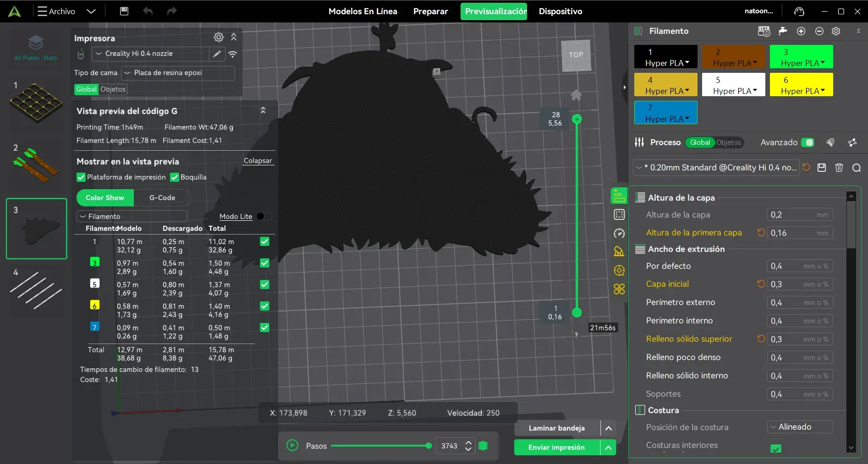
Task: Reset the Capa inicial extrusion width
Action: tap(761, 284)
